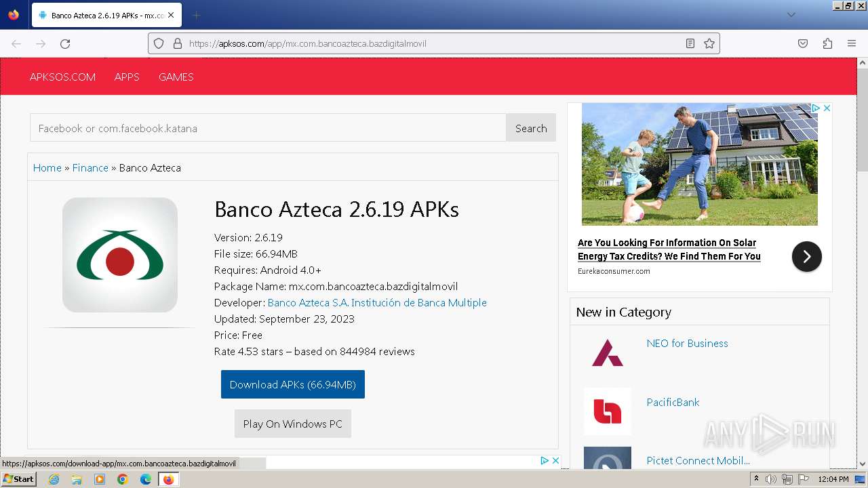Open the volume speaker tray icon
Screen dimensions: 868x488
click(x=771, y=479)
